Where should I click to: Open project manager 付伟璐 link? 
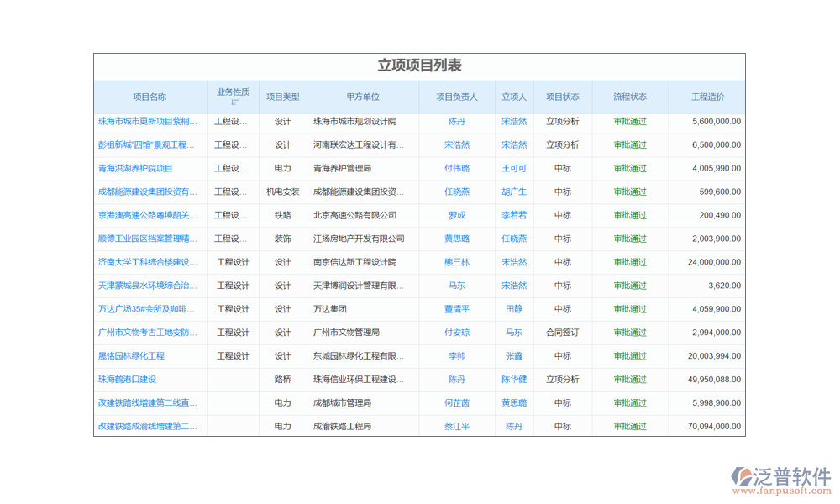[457, 168]
